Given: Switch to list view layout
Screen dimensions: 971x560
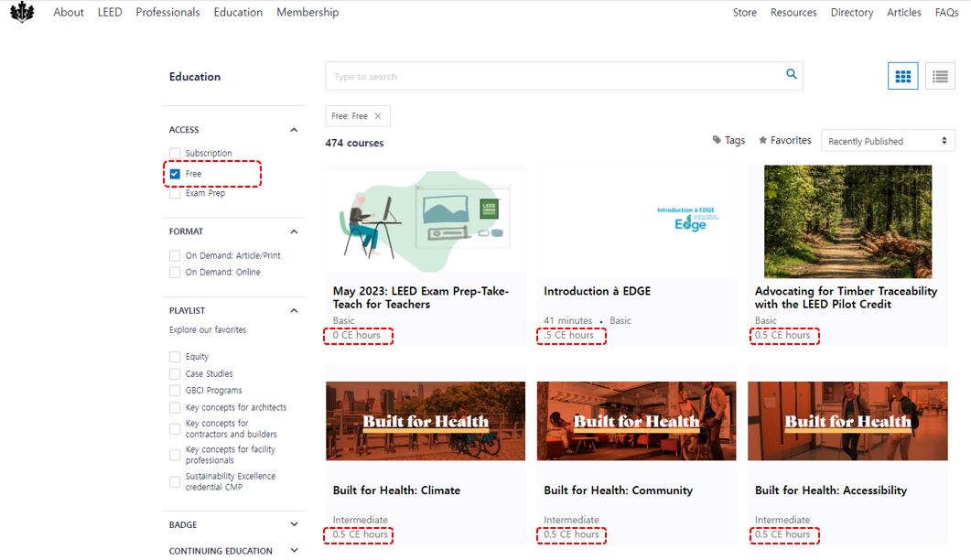Looking at the screenshot, I should 940,76.
